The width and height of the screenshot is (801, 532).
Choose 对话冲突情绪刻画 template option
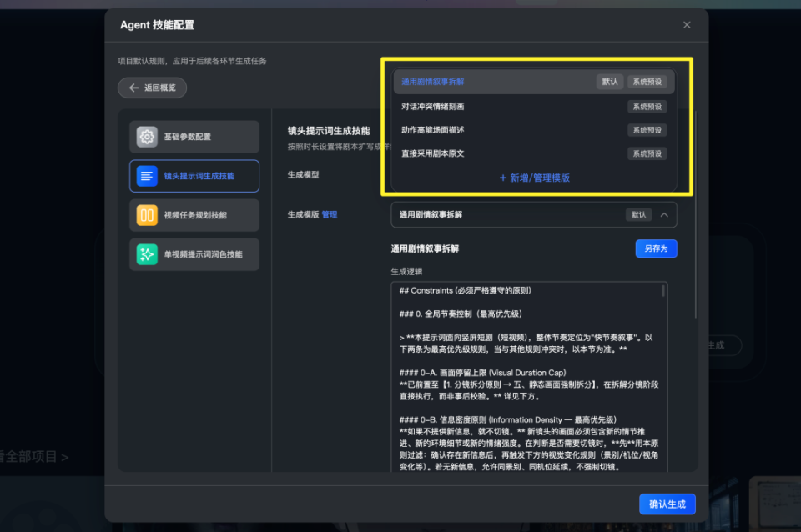pos(534,106)
